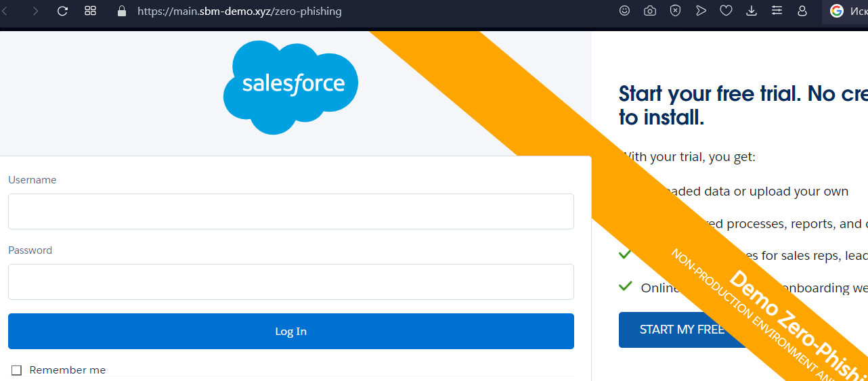This screenshot has height=381, width=868.
Task: Add page to bookmarks heart icon
Action: point(726,11)
